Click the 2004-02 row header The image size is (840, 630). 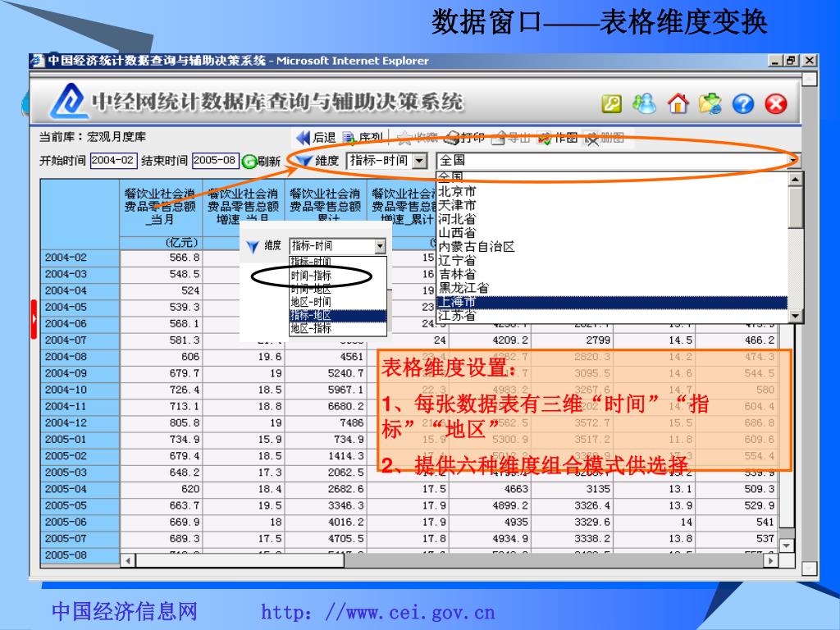[x=80, y=258]
